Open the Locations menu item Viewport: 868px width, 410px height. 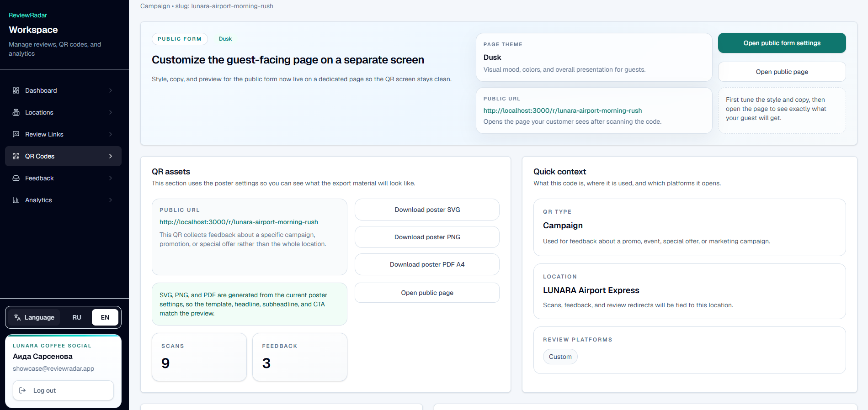point(63,112)
